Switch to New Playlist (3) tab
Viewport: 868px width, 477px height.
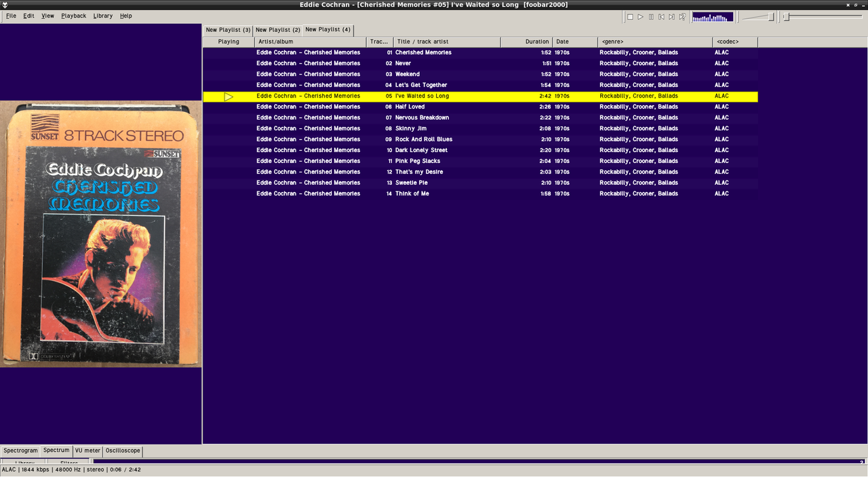[228, 30]
